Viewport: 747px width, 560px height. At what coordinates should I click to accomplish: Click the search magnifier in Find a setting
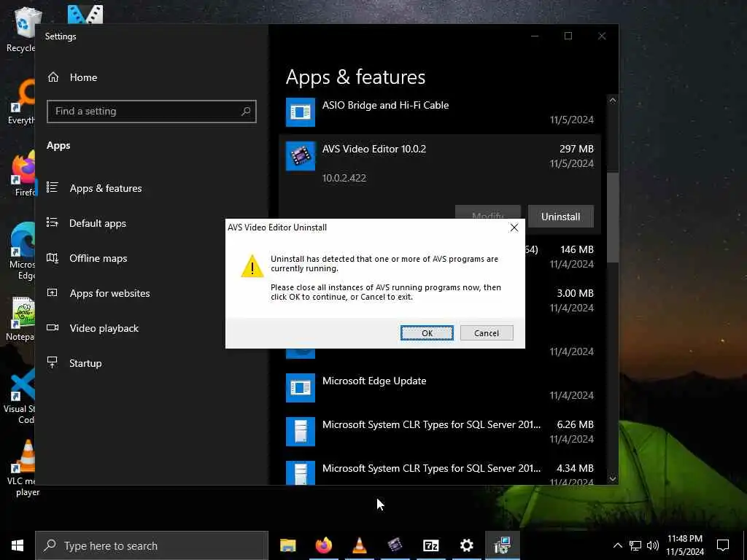[246, 112]
